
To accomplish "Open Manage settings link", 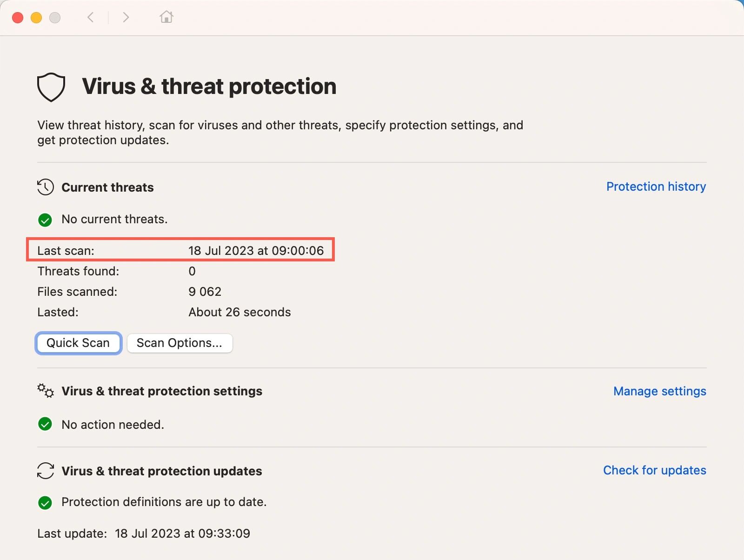I will tap(659, 391).
